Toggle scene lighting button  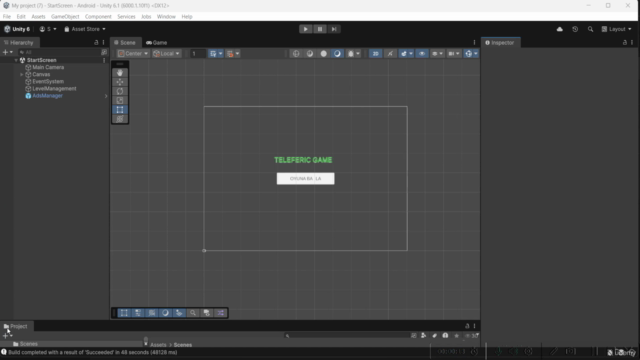(x=390, y=53)
